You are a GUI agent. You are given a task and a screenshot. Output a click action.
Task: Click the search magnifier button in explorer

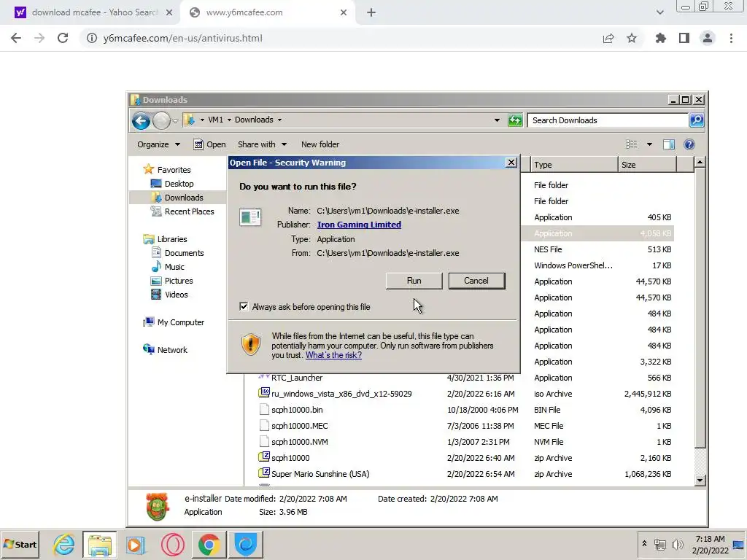coord(697,120)
